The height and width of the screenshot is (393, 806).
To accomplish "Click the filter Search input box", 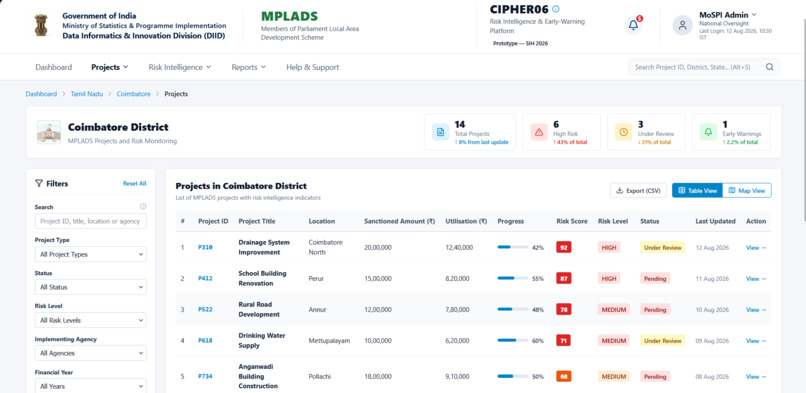I will click(x=90, y=221).
